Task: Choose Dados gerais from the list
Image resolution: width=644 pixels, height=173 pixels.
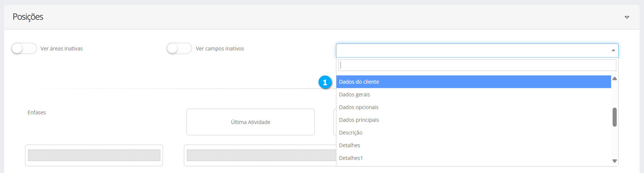Action: coord(354,95)
